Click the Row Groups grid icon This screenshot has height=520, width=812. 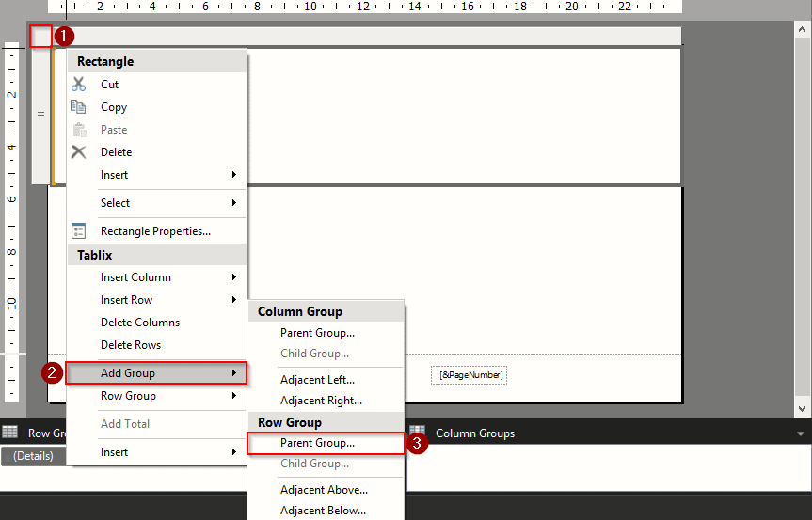(9, 432)
